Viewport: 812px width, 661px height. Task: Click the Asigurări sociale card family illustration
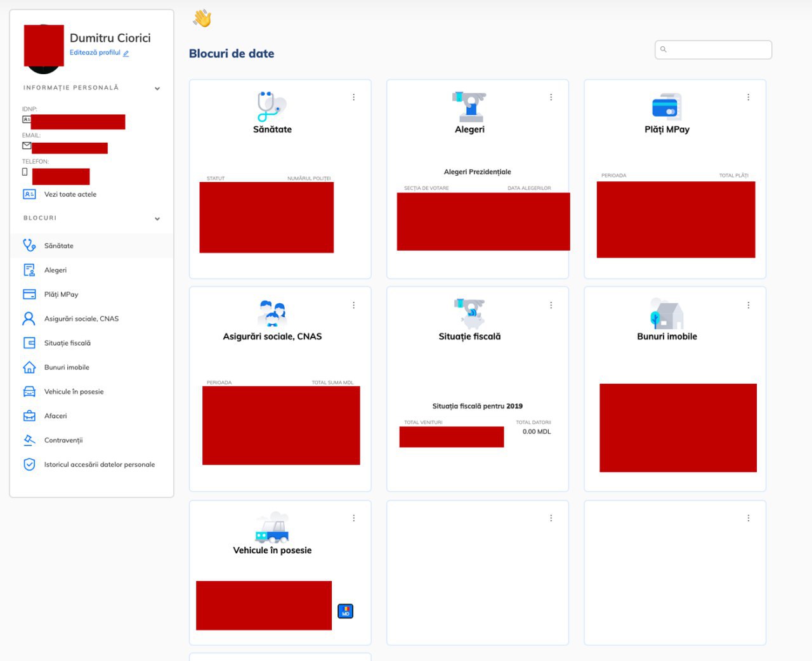pyautogui.click(x=272, y=313)
